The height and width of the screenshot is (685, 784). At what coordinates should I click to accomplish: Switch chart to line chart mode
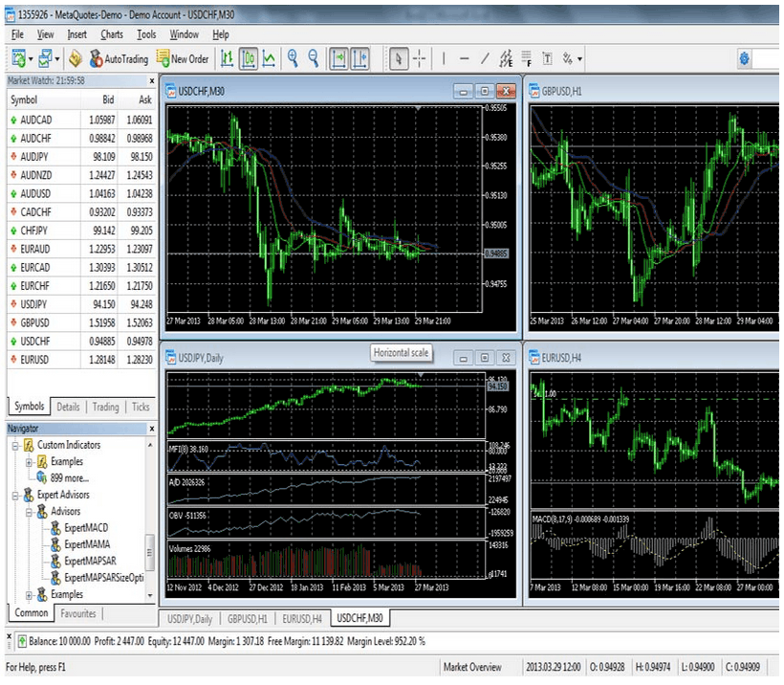269,59
